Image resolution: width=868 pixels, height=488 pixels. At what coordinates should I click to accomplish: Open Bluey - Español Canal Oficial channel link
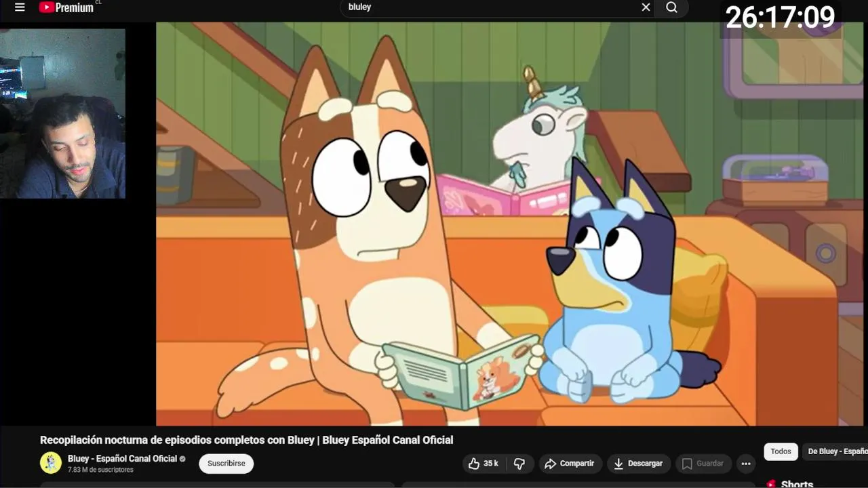(122, 459)
